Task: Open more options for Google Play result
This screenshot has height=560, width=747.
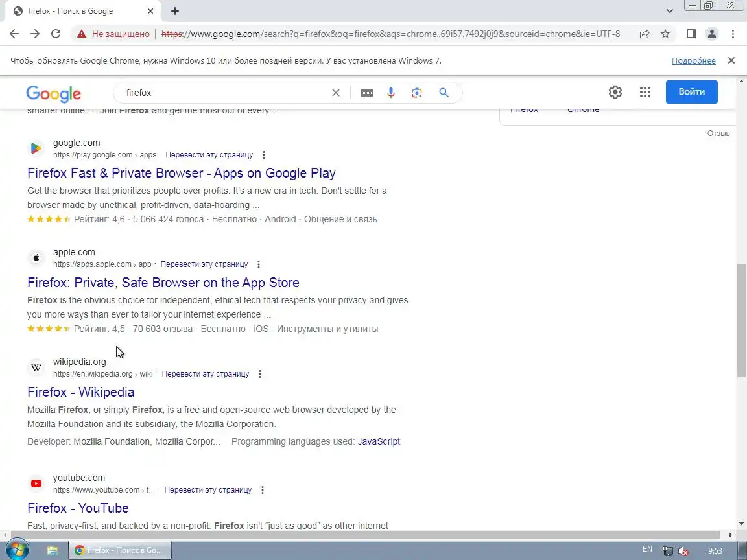Action: 263,155
